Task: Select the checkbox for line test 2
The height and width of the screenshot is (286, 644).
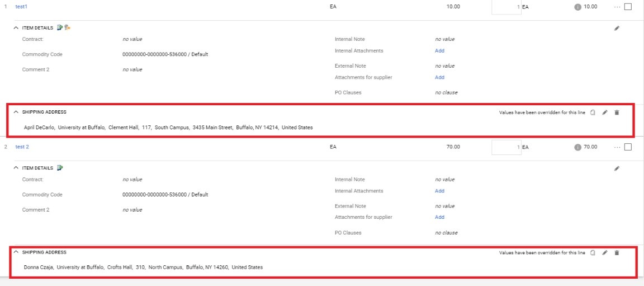Action: (628, 147)
